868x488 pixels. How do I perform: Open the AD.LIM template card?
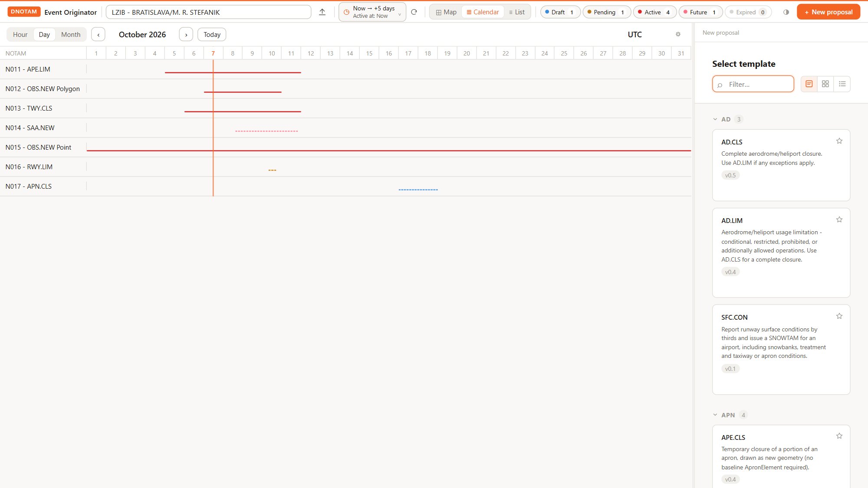click(x=781, y=253)
